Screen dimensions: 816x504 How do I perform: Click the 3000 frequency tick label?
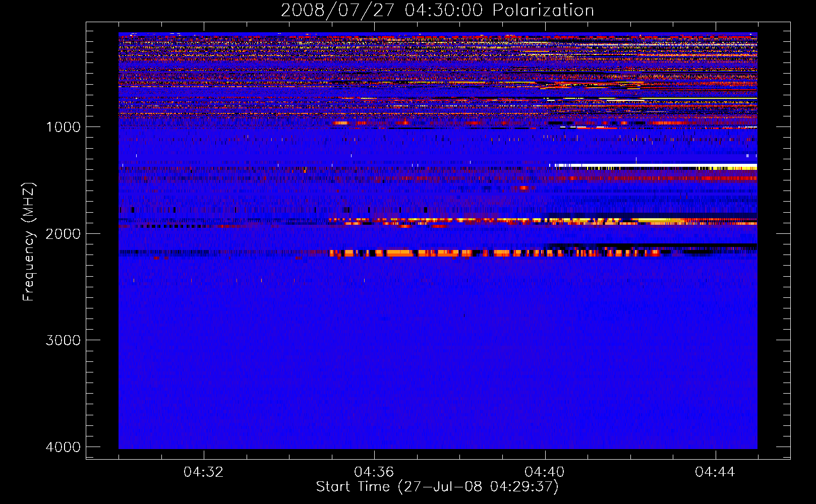pos(63,340)
